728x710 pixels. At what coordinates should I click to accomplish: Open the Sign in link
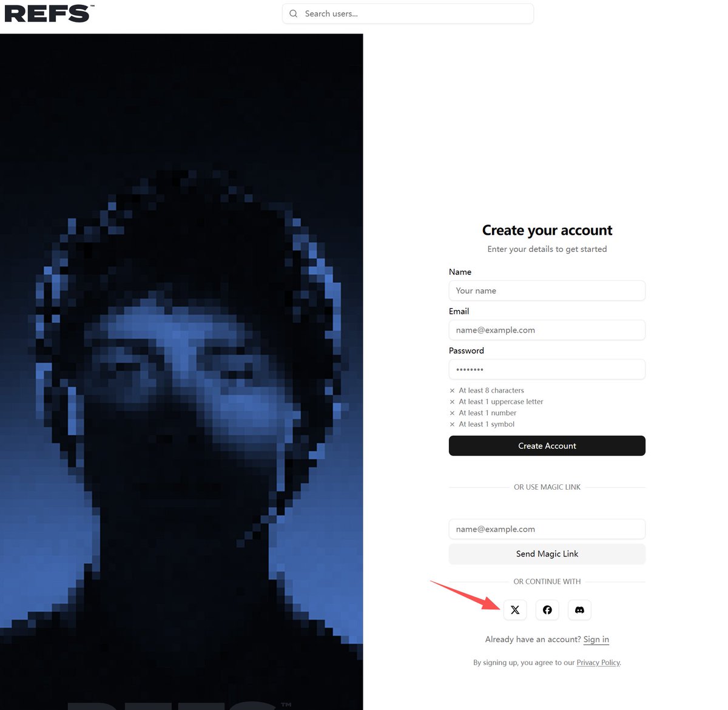[596, 640]
